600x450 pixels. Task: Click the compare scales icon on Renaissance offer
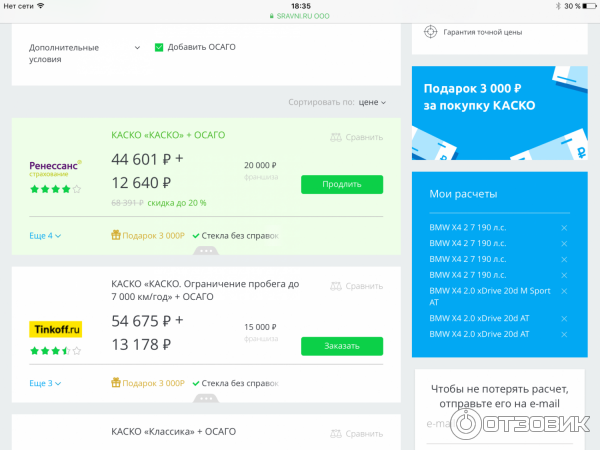coord(335,138)
